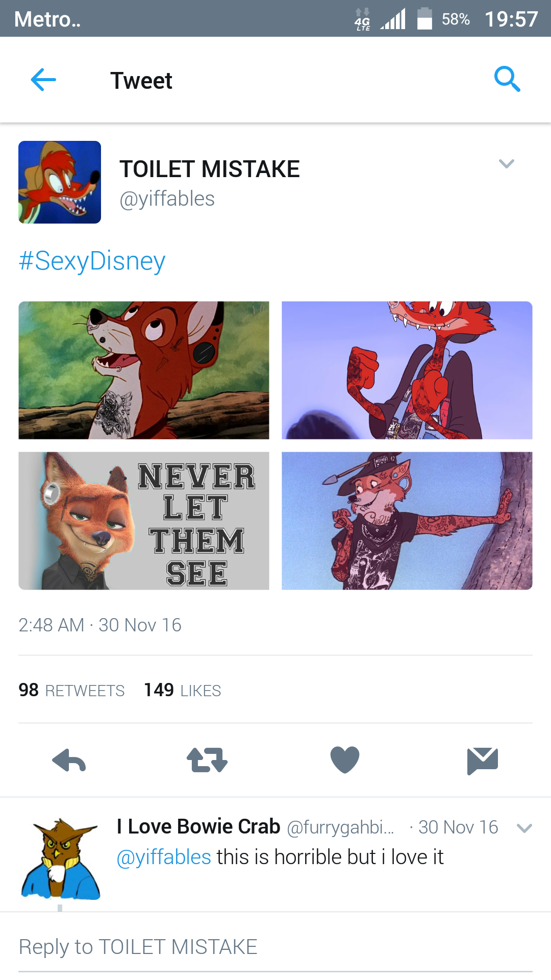Screen dimensions: 551x980
Task: Open the fox on a log image
Action: 144,370
